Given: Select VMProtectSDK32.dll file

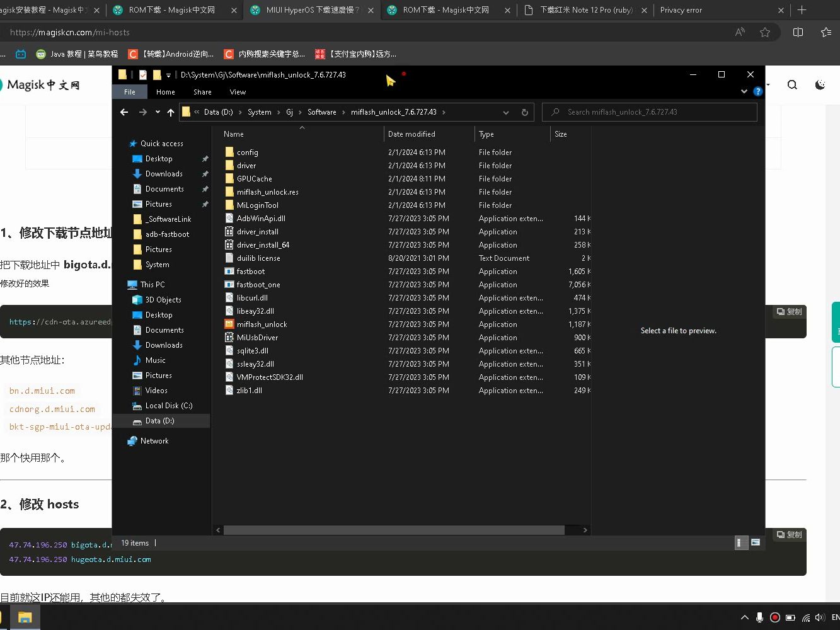Looking at the screenshot, I should pyautogui.click(x=270, y=377).
